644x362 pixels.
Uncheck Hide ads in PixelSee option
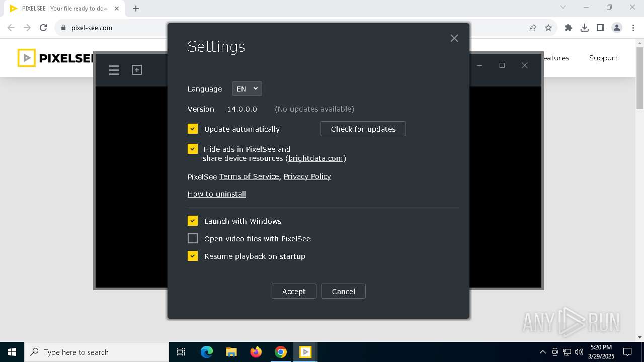click(193, 149)
